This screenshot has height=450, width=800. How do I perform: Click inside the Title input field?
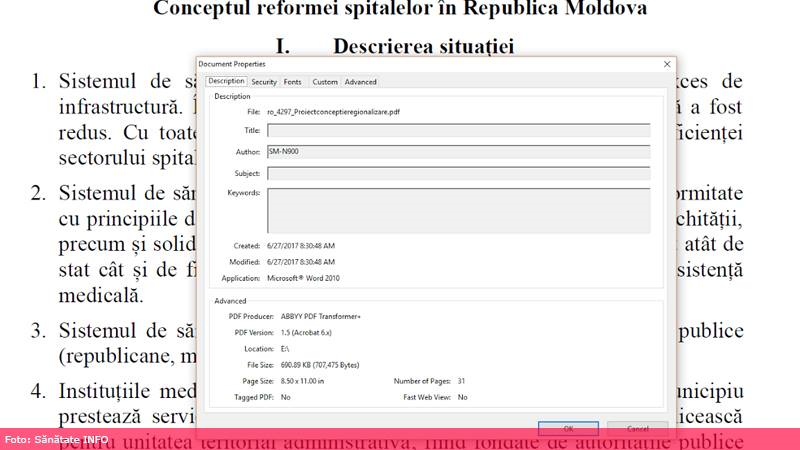pyautogui.click(x=458, y=130)
